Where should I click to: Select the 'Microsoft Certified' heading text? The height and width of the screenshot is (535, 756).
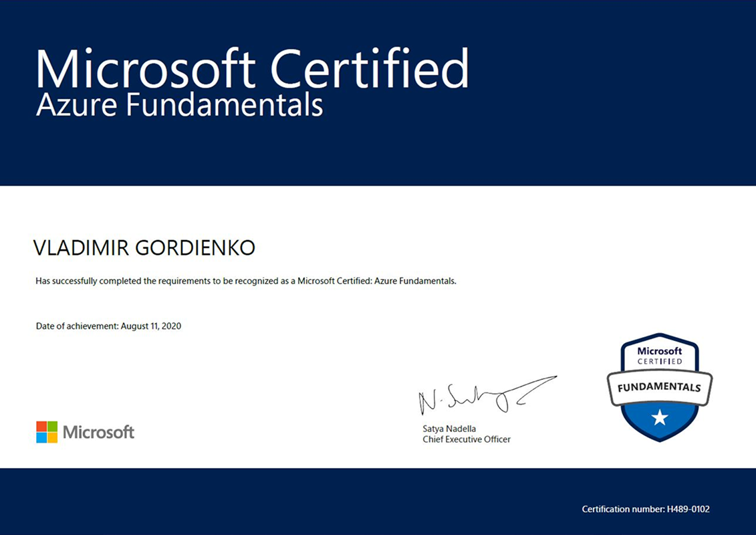[252, 68]
